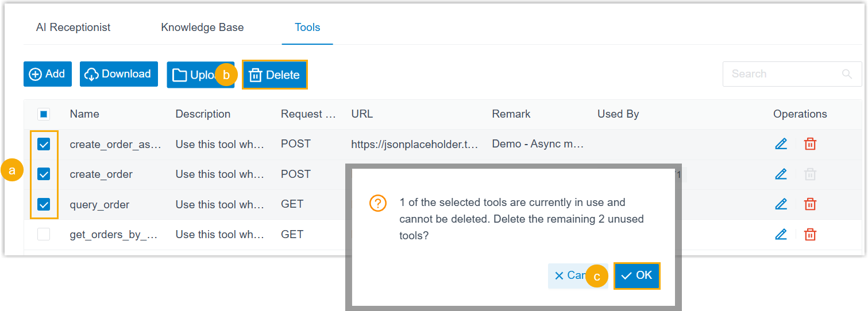Viewport: 868px width, 311px height.
Task: Edit the get_orders_by_… tool row
Action: 781,234
